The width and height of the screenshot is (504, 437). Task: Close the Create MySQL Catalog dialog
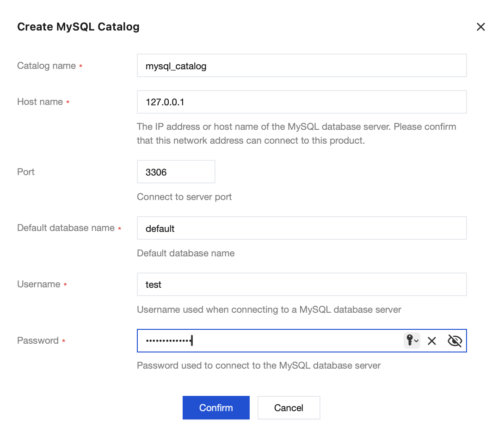click(x=480, y=27)
